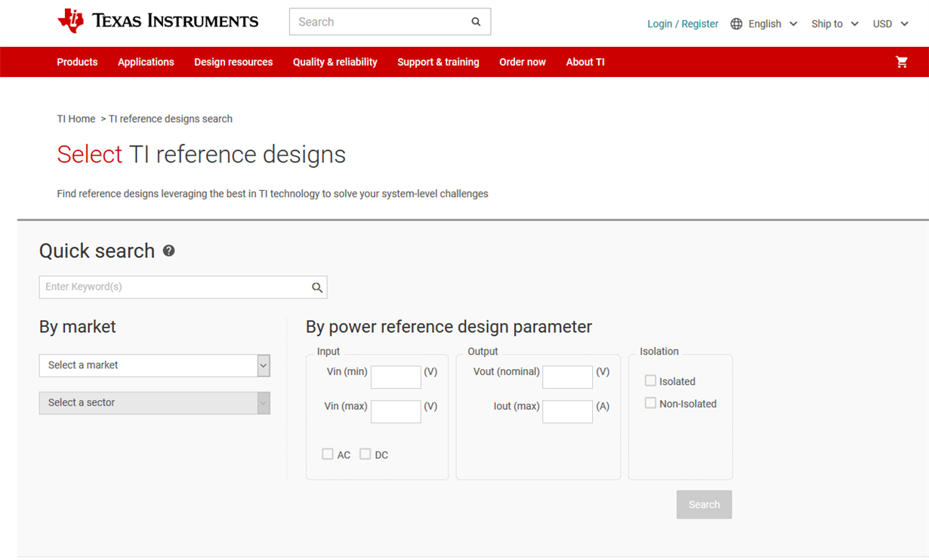
Task: Click the keyword search magnifier icon
Action: [x=317, y=288]
